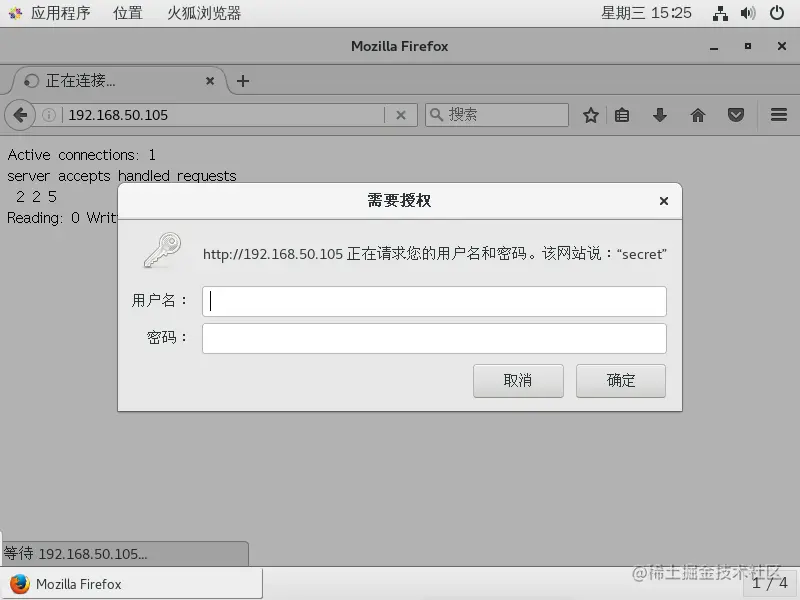Open the 位置 menu
The image size is (800, 600).
click(x=128, y=13)
